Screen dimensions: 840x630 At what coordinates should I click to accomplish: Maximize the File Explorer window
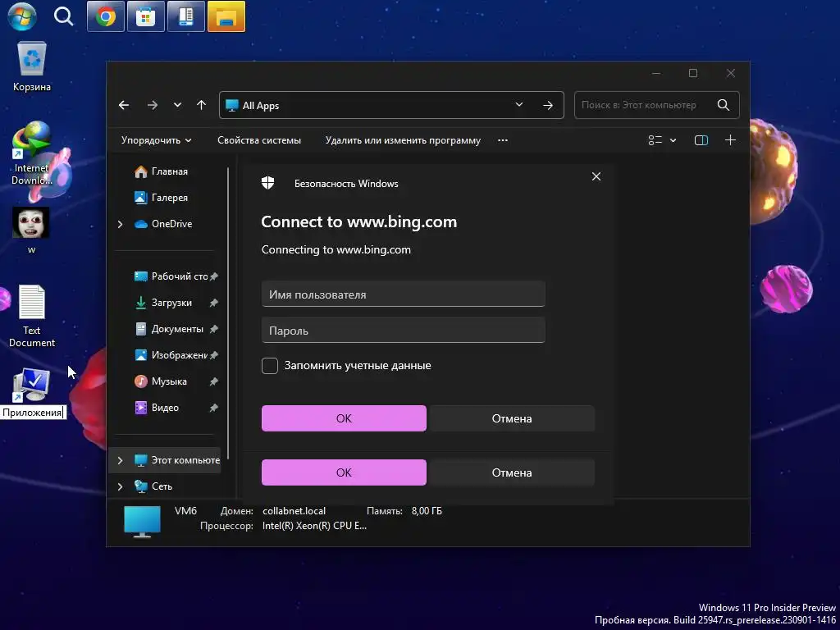pyautogui.click(x=693, y=73)
